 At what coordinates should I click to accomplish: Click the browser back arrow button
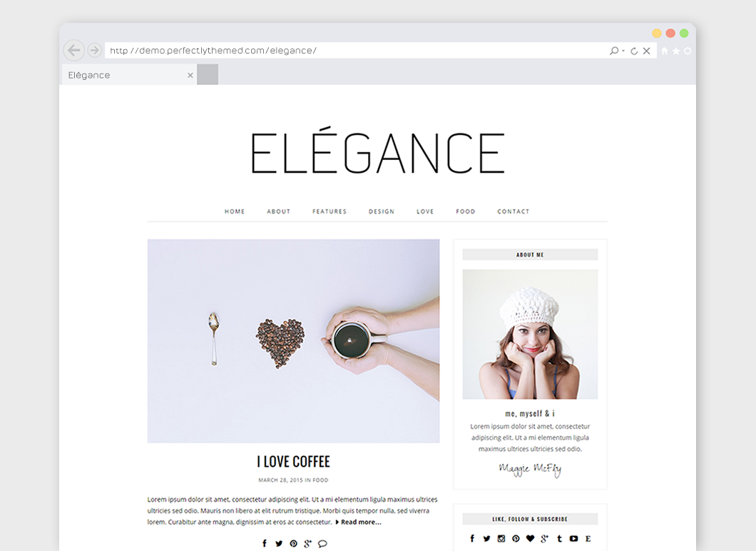click(73, 50)
